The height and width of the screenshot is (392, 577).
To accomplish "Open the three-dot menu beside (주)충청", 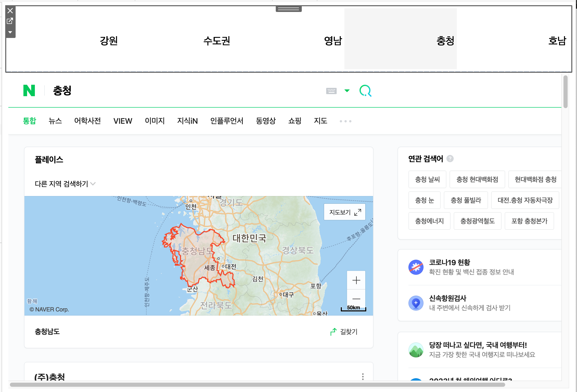I will click(363, 376).
